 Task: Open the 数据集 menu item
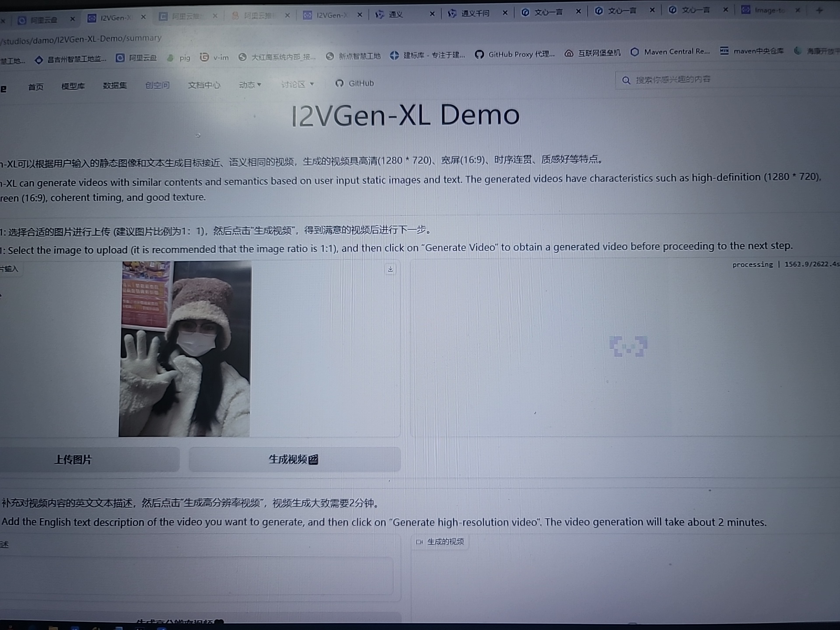click(115, 86)
